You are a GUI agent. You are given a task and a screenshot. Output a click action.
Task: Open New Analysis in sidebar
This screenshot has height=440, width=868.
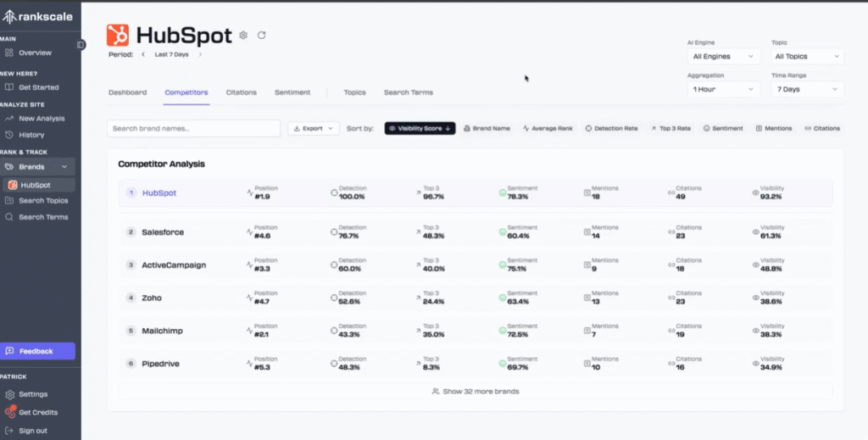point(42,118)
